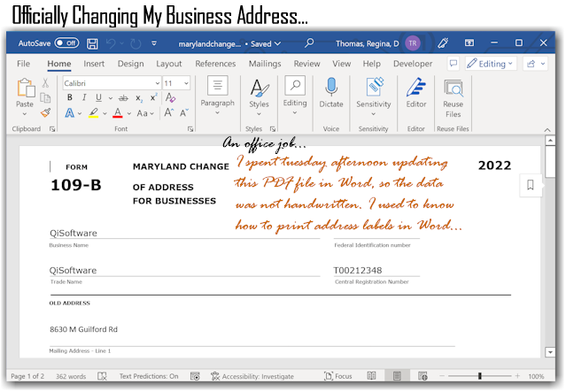This screenshot has height=392, width=566.
Task: Click the proofing book icon in status bar
Action: 102,376
